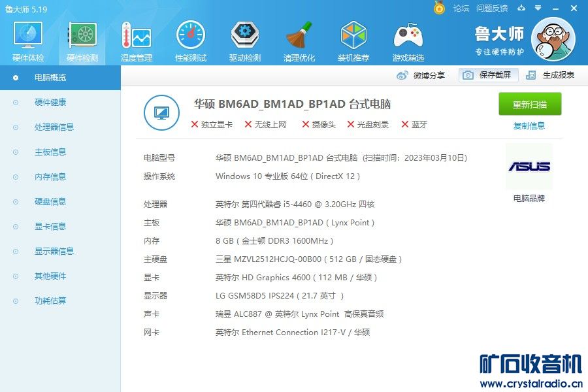Click the download tray icon in title bar
The width and height of the screenshot is (588, 392).
pos(521,8)
